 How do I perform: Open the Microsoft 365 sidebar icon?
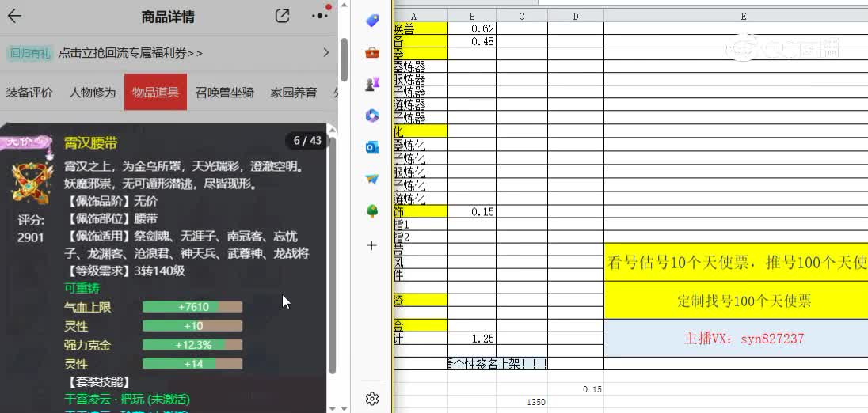coord(372,116)
